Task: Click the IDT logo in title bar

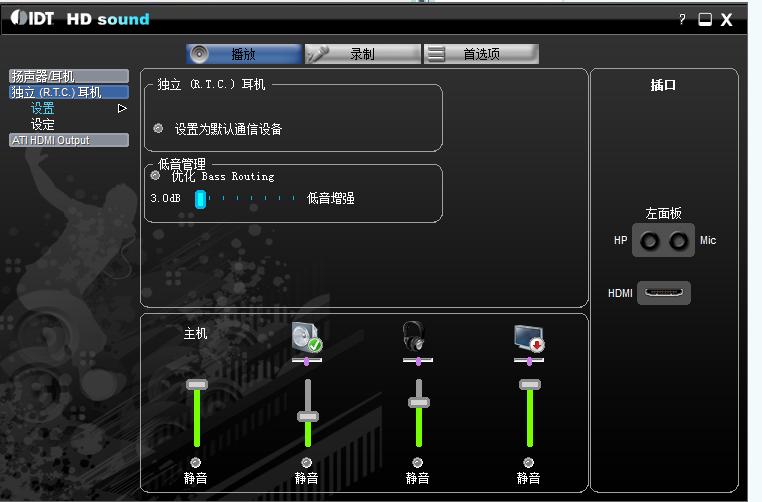Action: point(32,18)
